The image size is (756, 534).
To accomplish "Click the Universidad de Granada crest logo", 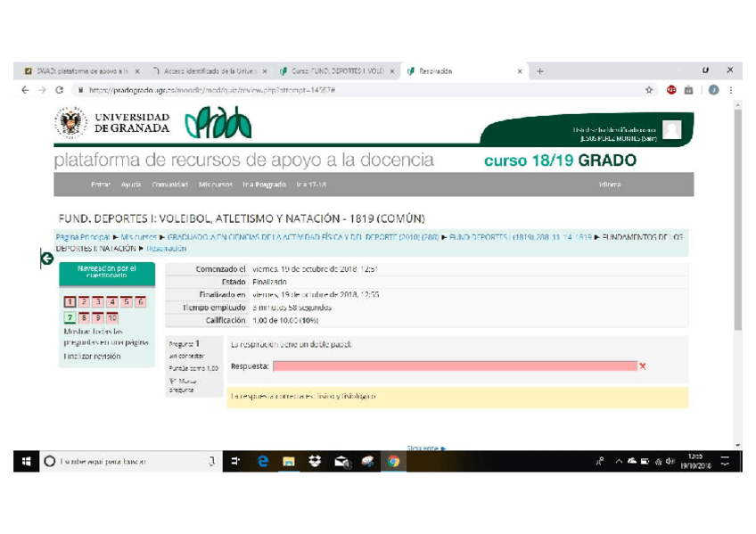I will [71, 122].
